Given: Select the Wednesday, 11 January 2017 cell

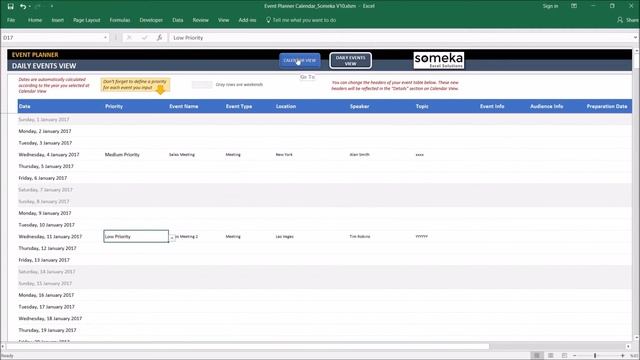Looking at the screenshot, I should (x=50, y=237).
